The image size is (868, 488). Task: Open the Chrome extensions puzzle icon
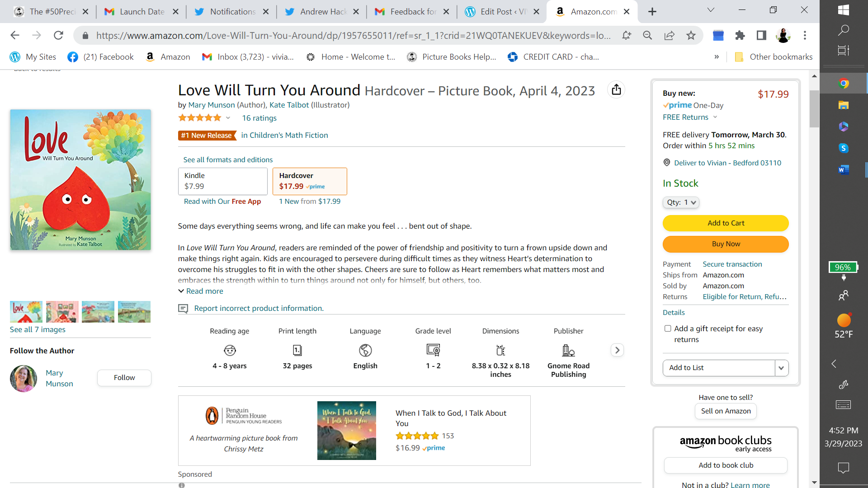[x=740, y=35]
